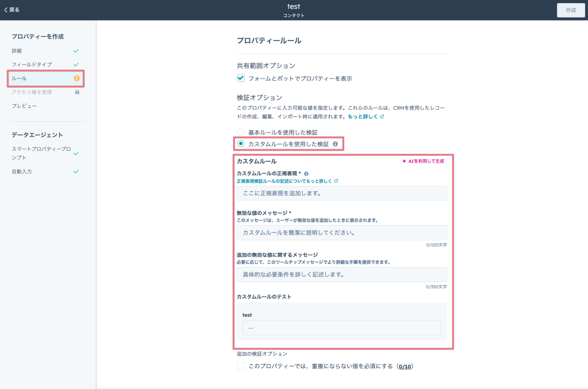Go to the プレビュー sidebar item
The width and height of the screenshot is (588, 389).
point(24,106)
